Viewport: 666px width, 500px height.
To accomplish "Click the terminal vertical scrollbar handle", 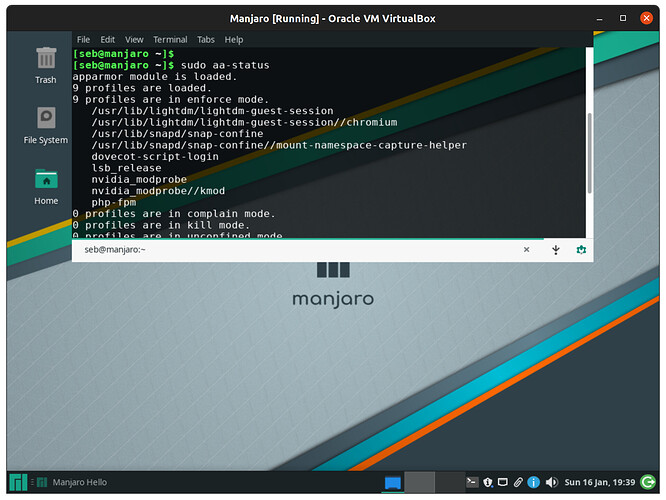I will pyautogui.click(x=589, y=153).
